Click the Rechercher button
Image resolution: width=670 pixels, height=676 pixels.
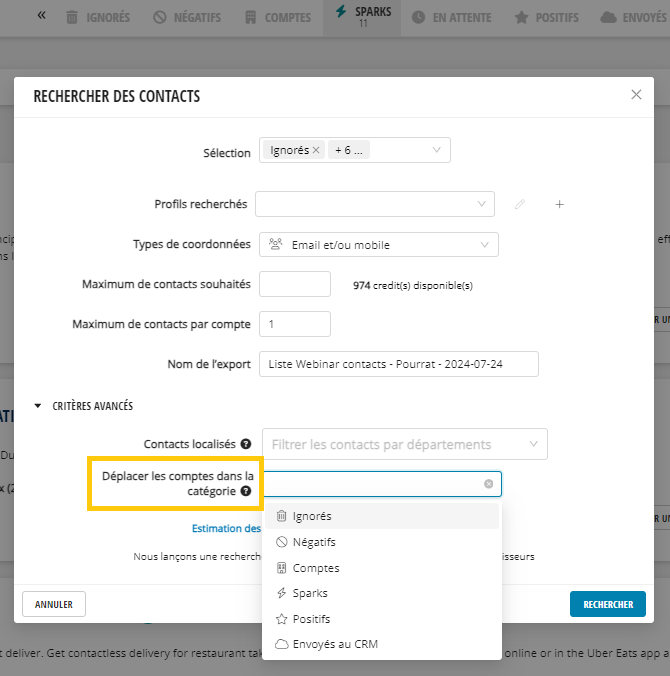click(x=607, y=604)
